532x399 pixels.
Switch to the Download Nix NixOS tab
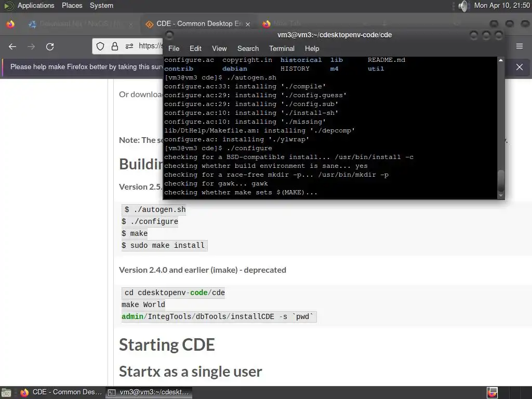click(81, 24)
